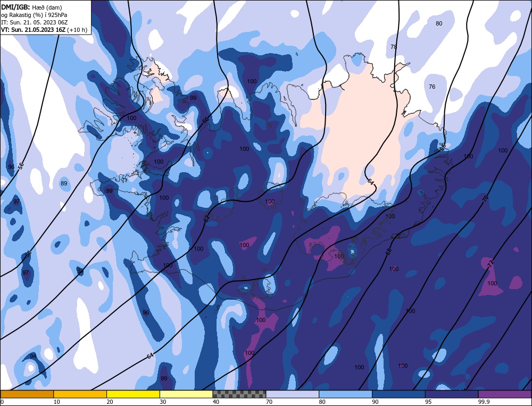The width and height of the screenshot is (532, 406).
Task: Click the 'VT: Sun. 21.05.2023 16Z' valid time
Action: point(33,30)
